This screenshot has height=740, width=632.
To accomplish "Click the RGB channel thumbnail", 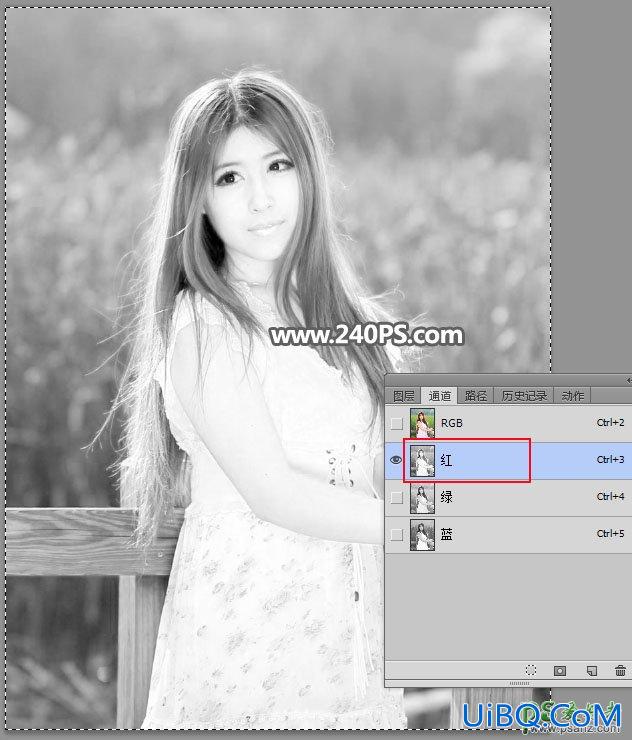I will [422, 423].
